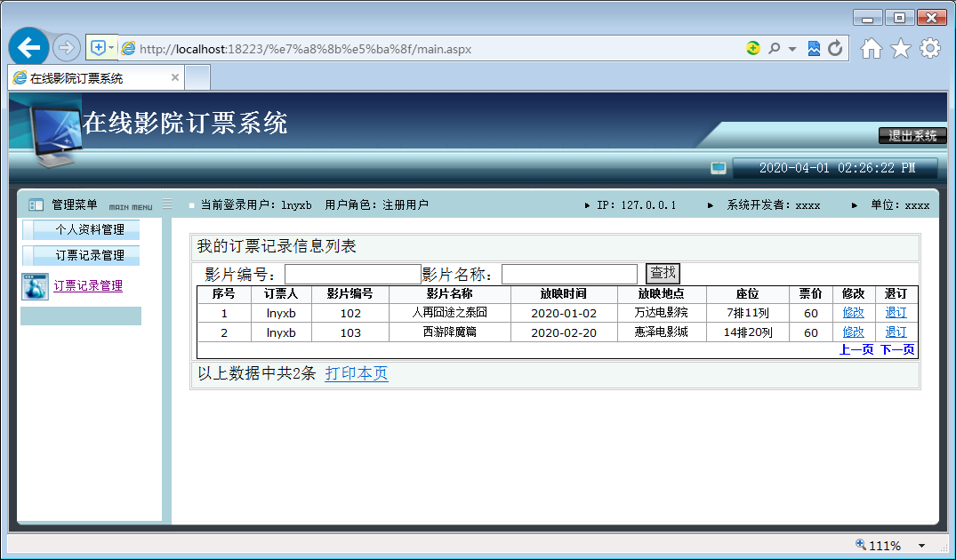The height and width of the screenshot is (560, 956).
Task: Click the browser forward arrow
Action: (67, 47)
